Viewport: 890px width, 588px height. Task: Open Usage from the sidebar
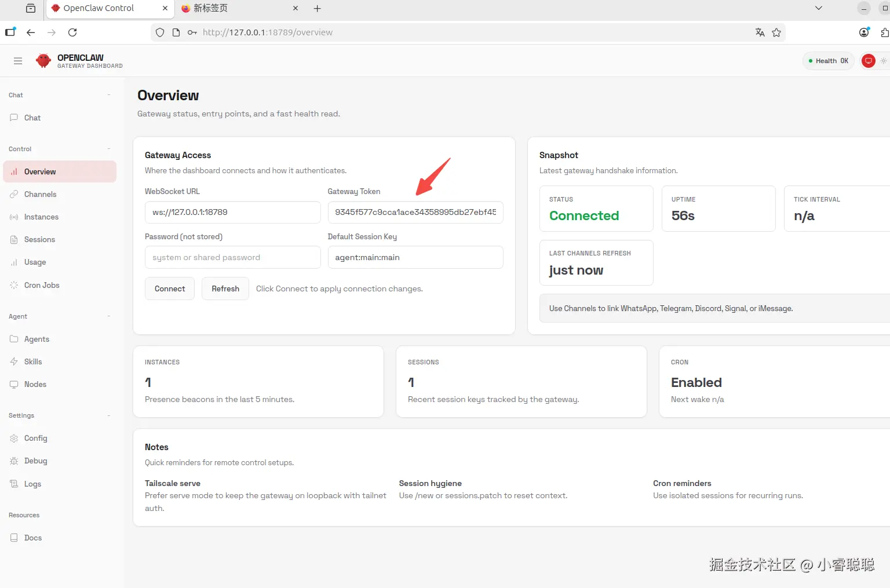coord(60,262)
